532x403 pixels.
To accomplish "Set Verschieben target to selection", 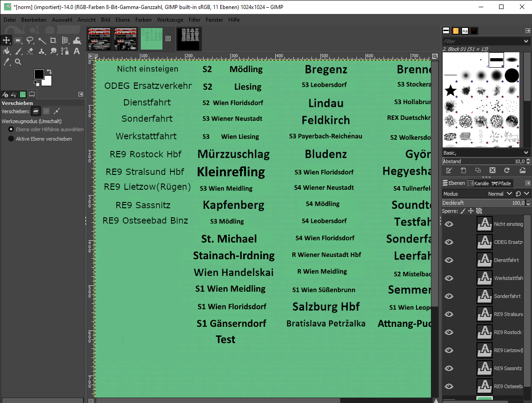I will click(x=46, y=111).
